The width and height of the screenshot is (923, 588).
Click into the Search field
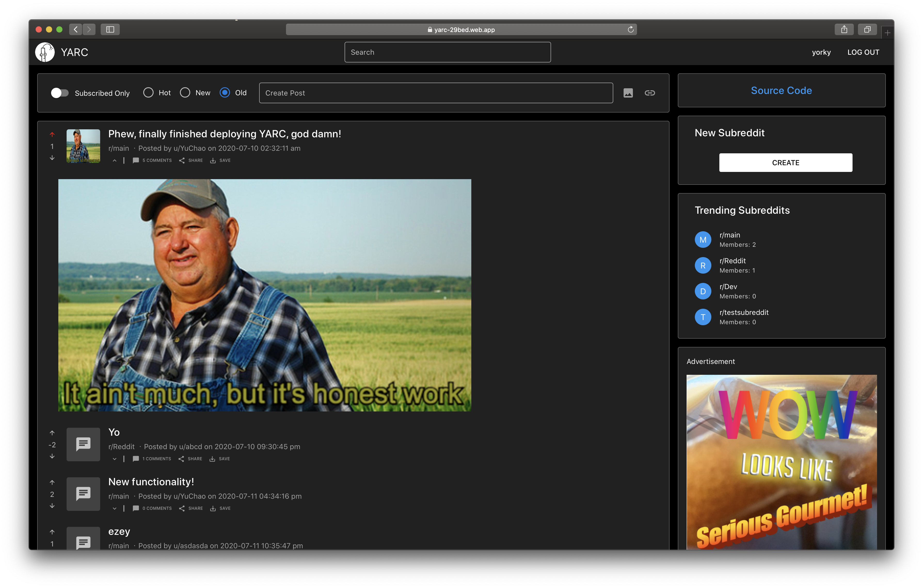(447, 52)
